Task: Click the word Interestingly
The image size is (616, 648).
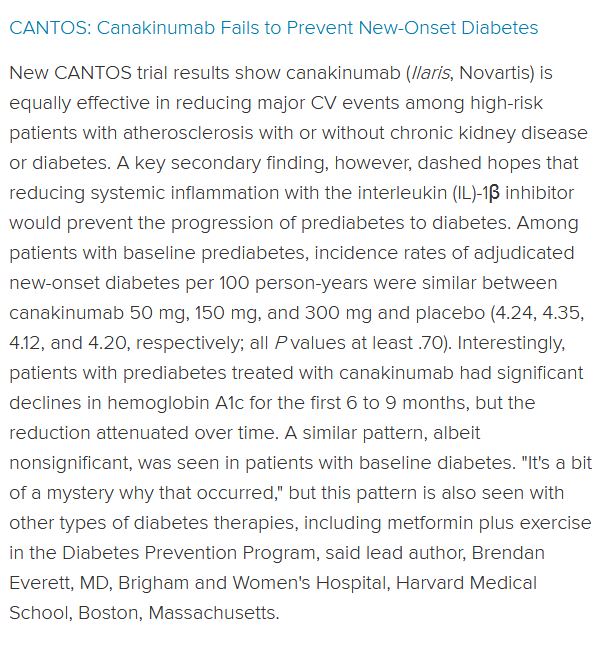Action: click(511, 343)
